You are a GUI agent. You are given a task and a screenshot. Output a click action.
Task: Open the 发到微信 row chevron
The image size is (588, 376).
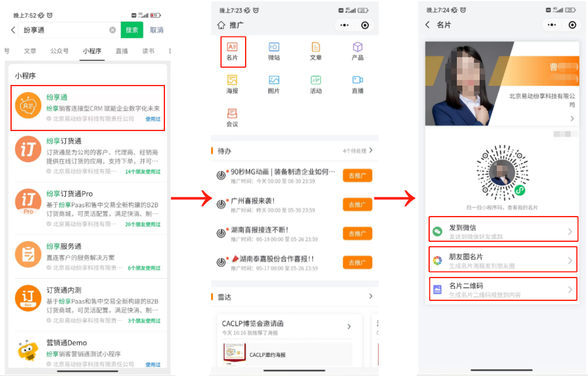click(570, 231)
